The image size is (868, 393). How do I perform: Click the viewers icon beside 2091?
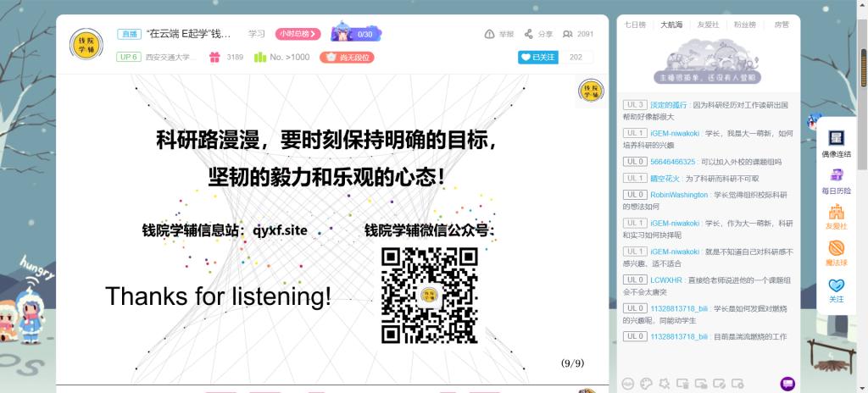tap(567, 34)
